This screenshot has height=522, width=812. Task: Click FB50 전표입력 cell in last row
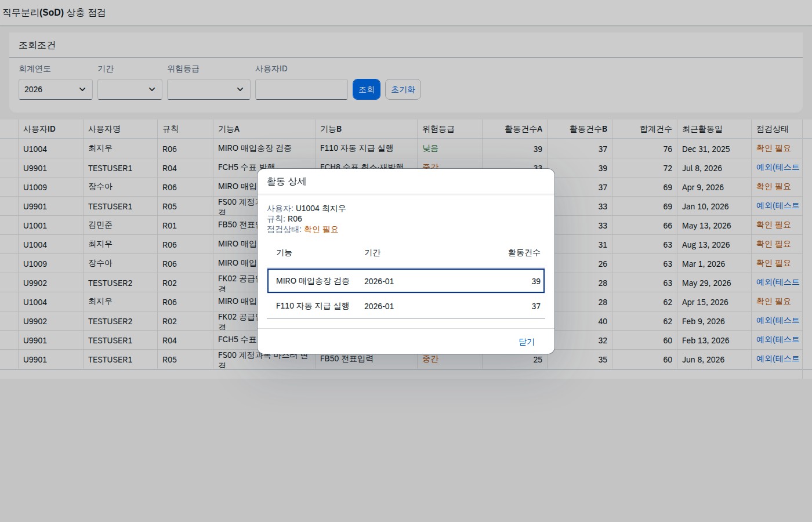point(347,359)
